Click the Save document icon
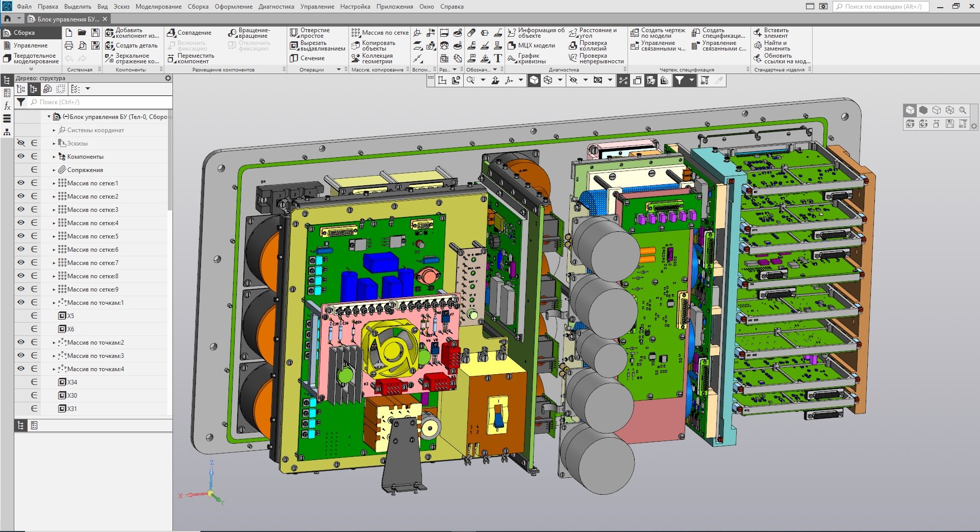 coord(95,33)
